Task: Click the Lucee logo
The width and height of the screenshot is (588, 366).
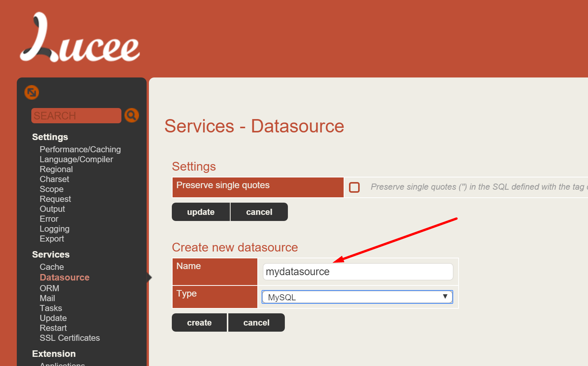Action: [x=80, y=38]
